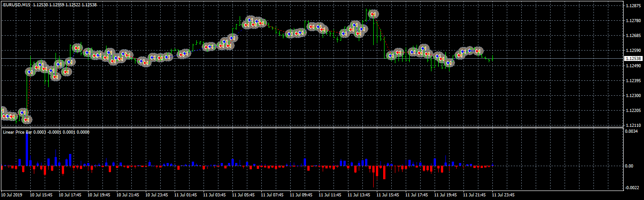The image size is (644, 200).
Task: Click indicator scale value 0.0034
Action: [x=632, y=131]
